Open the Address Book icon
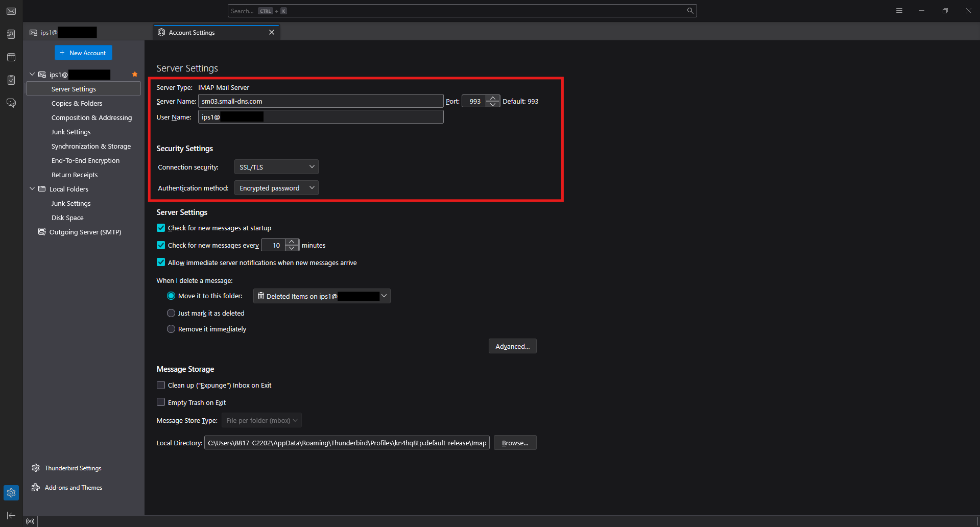 (x=11, y=34)
